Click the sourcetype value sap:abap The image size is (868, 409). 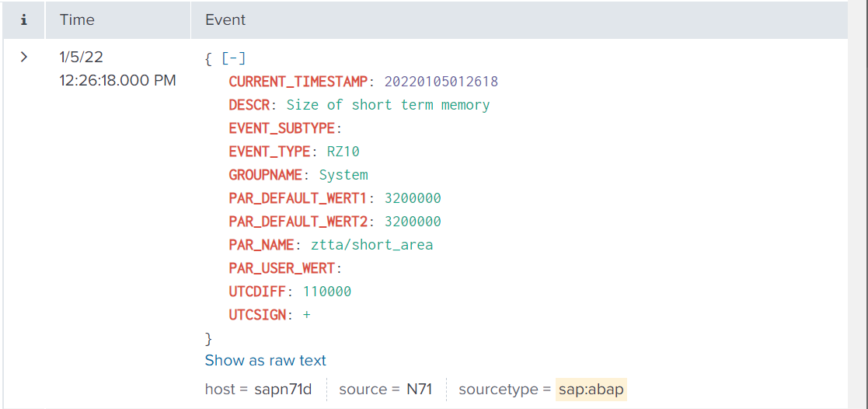pos(591,389)
